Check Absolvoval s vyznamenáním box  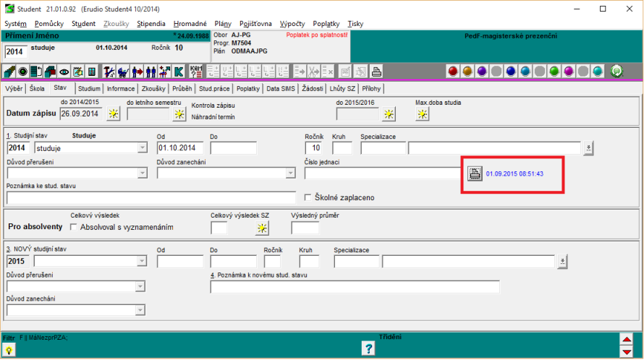point(74,228)
